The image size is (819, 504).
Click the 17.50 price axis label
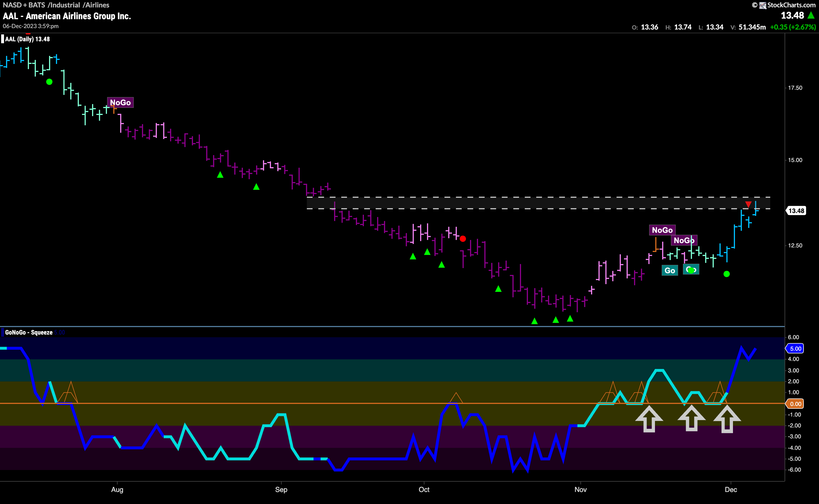pyautogui.click(x=795, y=88)
